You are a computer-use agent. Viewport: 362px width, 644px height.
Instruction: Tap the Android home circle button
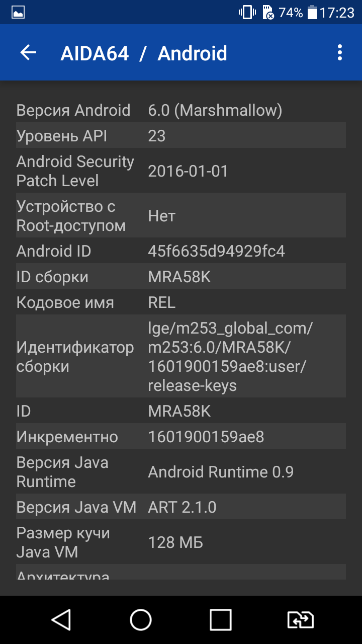141,620
